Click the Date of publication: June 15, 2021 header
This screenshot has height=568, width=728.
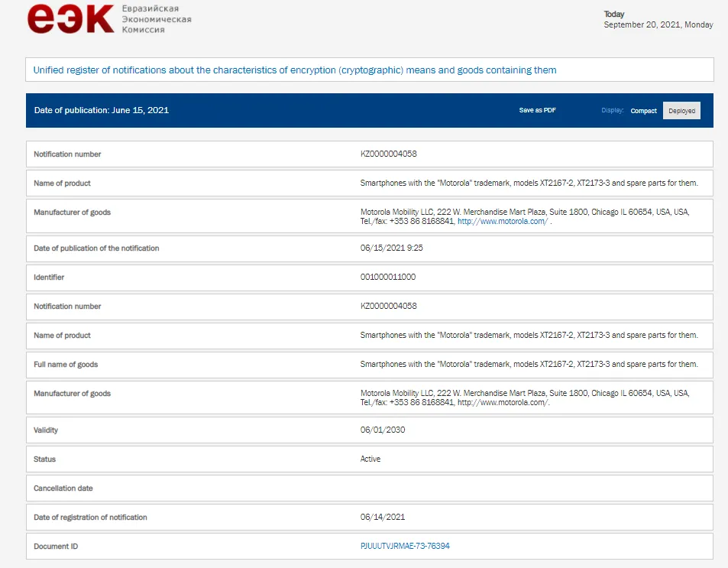tap(101, 110)
